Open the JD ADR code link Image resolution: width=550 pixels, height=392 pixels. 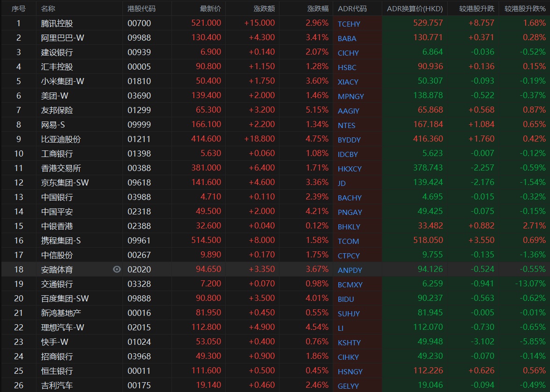(342, 183)
